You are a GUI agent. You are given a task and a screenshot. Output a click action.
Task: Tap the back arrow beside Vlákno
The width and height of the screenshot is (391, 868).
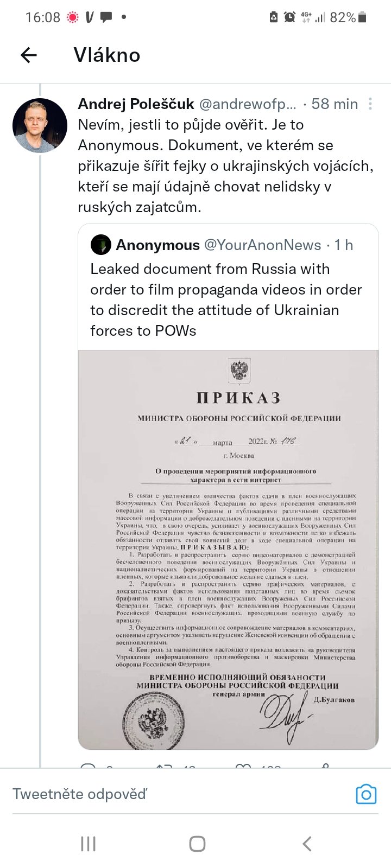point(29,55)
